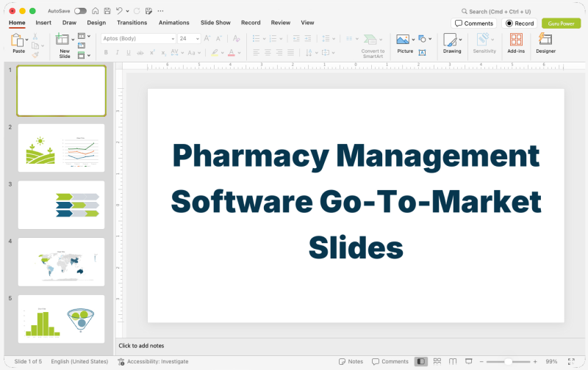
Task: Save the presentation with the disk icon
Action: (107, 11)
